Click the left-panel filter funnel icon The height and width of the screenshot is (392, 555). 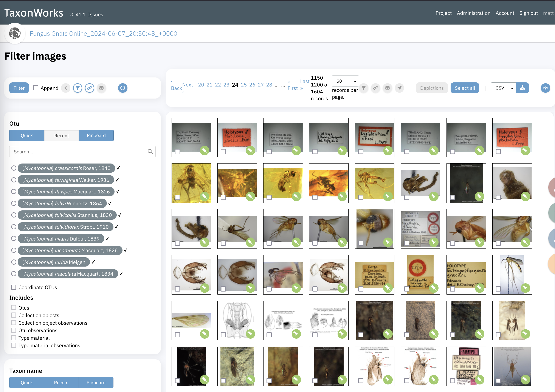78,88
